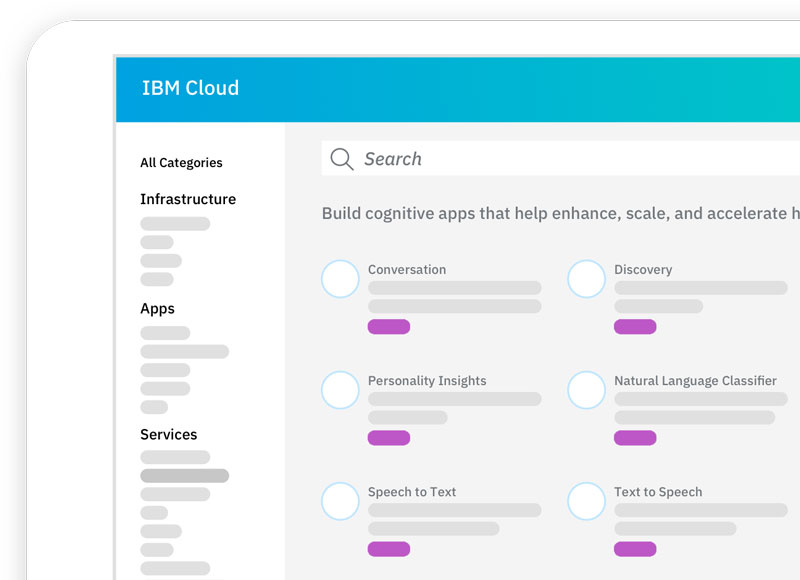Click the Discovery title text
Image resolution: width=800 pixels, height=580 pixels.
coord(643,269)
